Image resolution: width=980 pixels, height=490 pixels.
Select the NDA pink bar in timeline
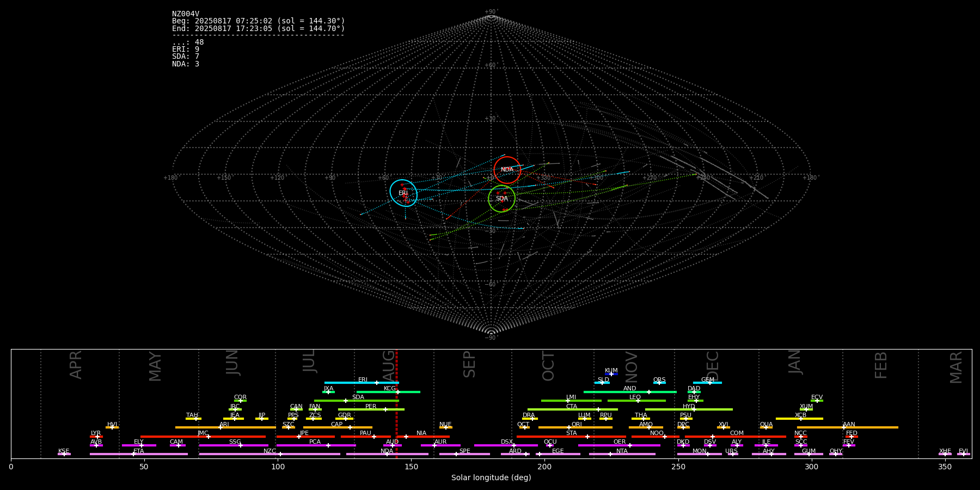[x=387, y=454]
